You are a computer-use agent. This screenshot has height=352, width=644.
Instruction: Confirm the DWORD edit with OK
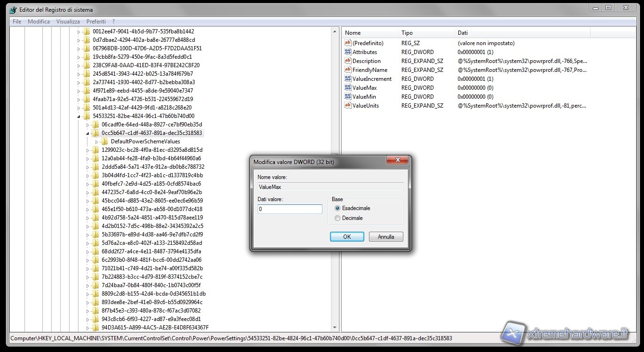pos(347,237)
